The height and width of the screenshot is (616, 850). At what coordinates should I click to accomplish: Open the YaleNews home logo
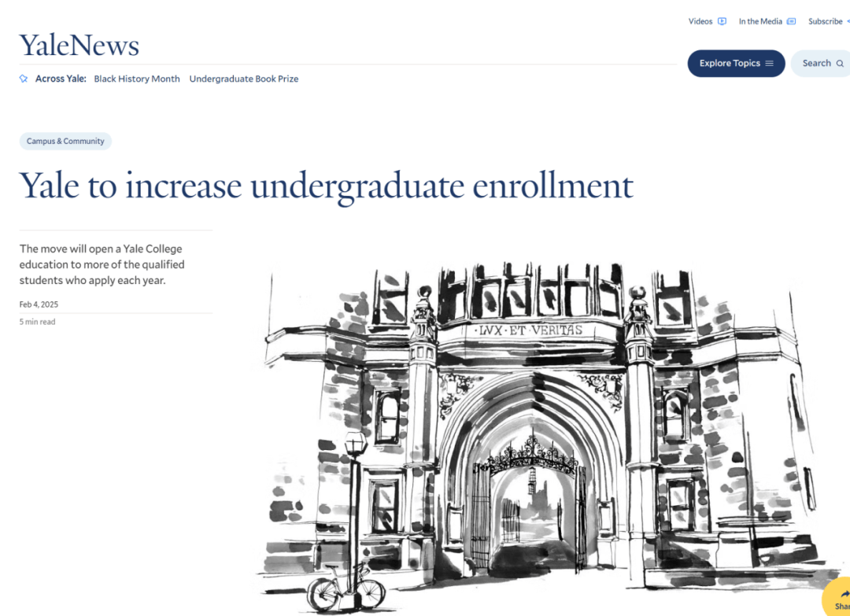[79, 45]
